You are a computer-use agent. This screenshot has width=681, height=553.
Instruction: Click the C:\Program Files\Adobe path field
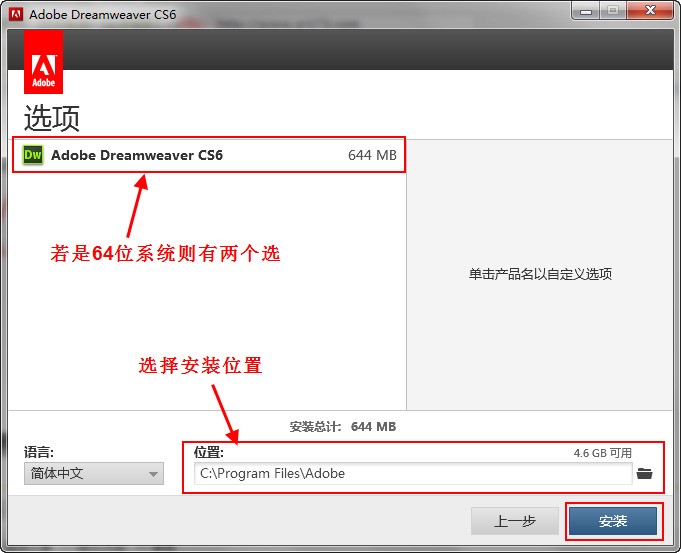[x=413, y=473]
